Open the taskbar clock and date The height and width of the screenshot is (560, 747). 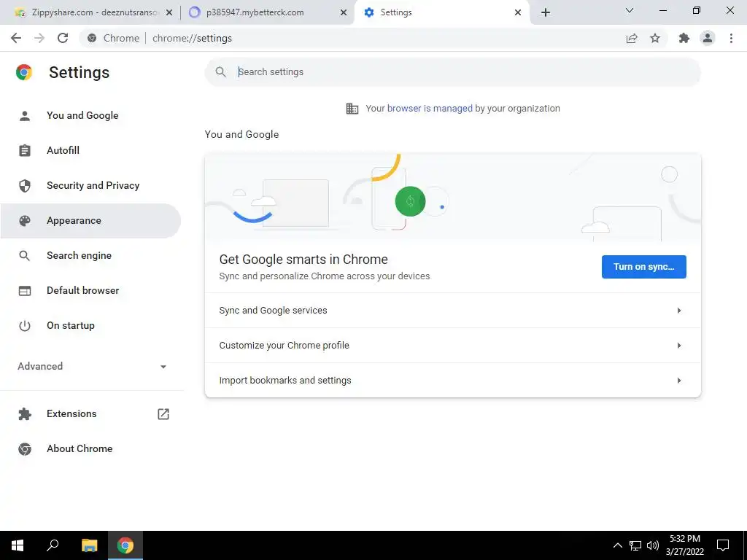684,545
